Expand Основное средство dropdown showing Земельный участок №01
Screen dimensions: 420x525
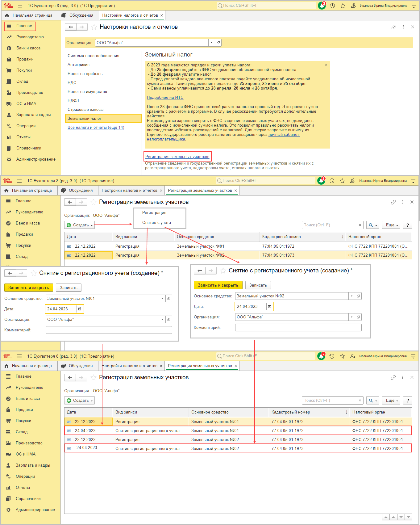click(x=162, y=299)
